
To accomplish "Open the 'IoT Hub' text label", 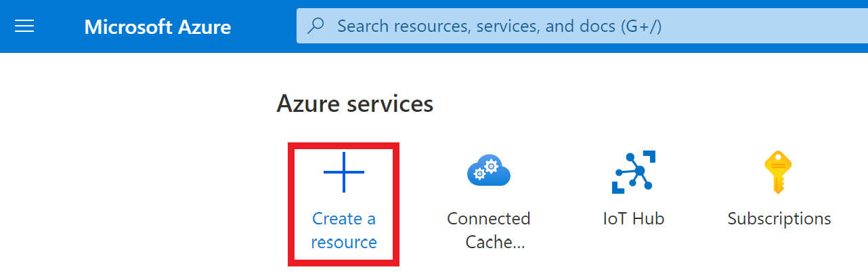I will point(633,219).
